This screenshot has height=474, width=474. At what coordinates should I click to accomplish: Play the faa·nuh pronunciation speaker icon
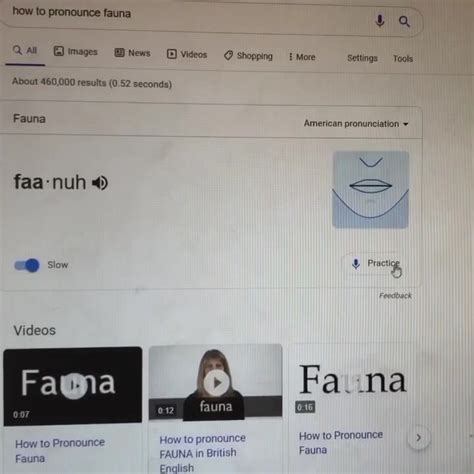click(x=100, y=183)
